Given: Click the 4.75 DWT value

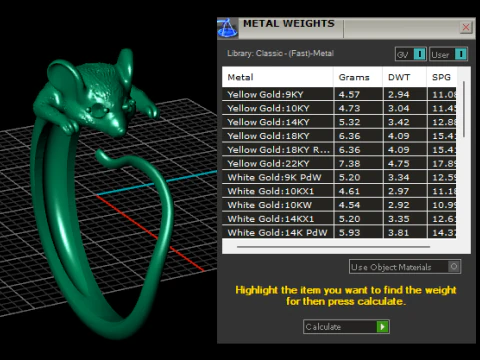Looking at the screenshot, I should click(398, 164).
